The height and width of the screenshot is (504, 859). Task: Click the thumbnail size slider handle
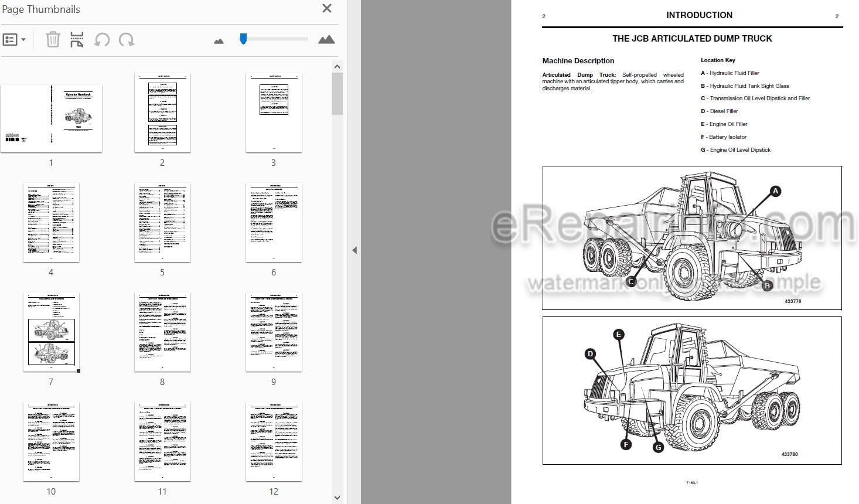(243, 39)
